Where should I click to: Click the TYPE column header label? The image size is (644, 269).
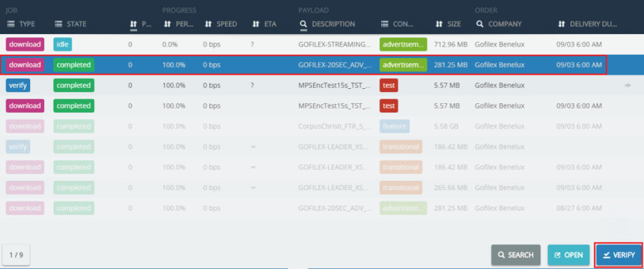[27, 25]
